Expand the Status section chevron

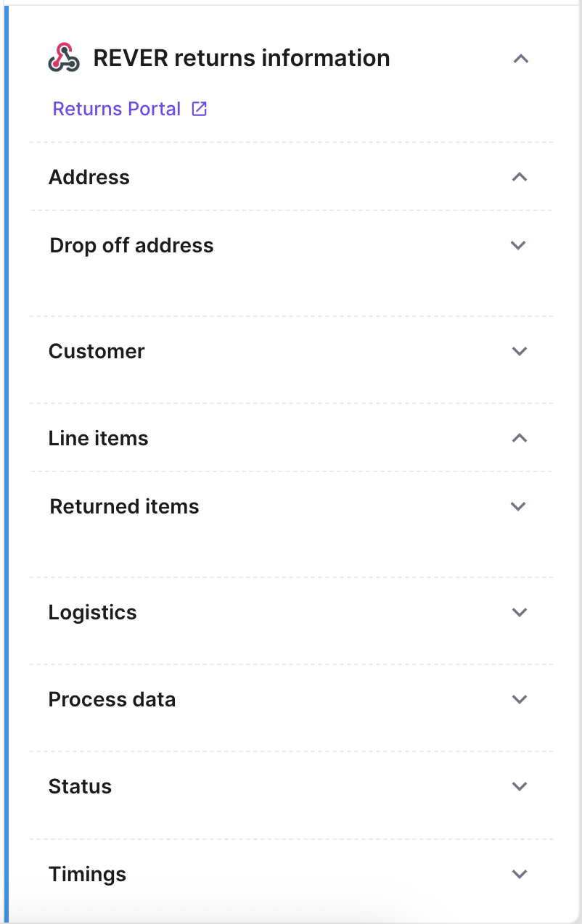519,786
